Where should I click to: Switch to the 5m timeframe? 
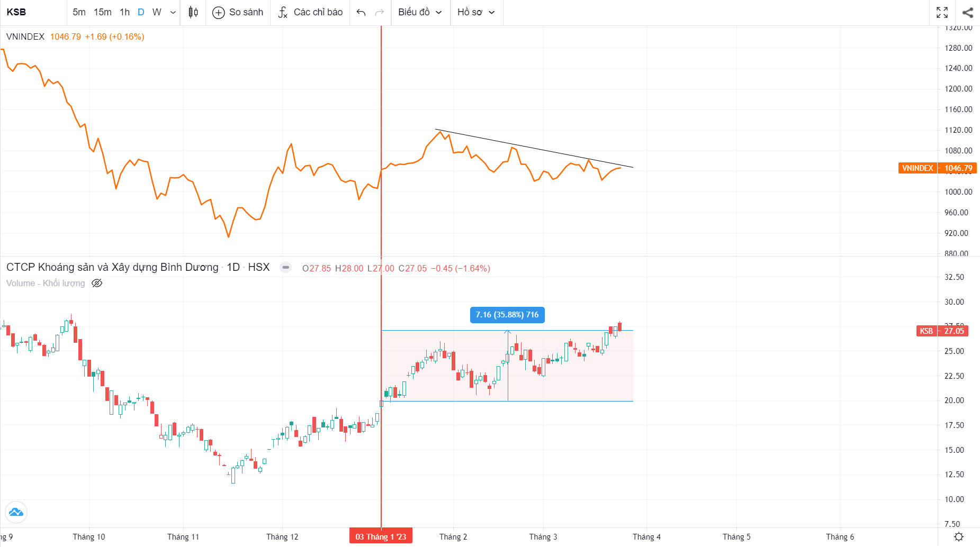(x=79, y=12)
